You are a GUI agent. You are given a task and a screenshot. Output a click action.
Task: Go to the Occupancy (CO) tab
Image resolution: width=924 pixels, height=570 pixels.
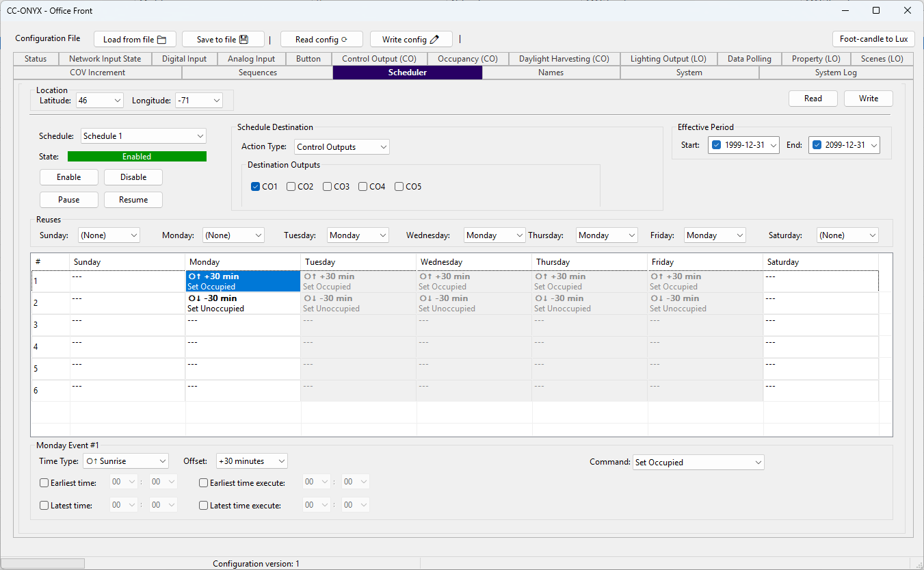468,59
